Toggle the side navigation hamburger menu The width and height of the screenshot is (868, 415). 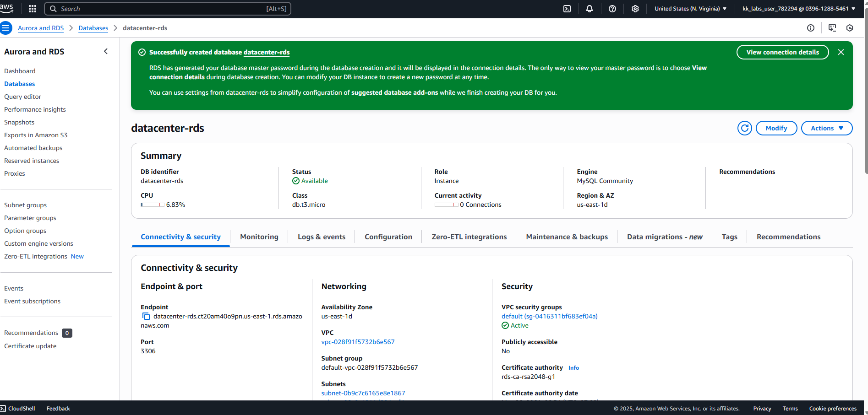pyautogui.click(x=5, y=28)
